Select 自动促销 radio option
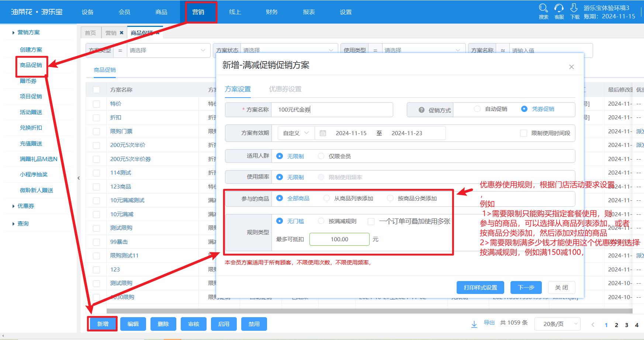The width and height of the screenshot is (644, 340). point(477,109)
